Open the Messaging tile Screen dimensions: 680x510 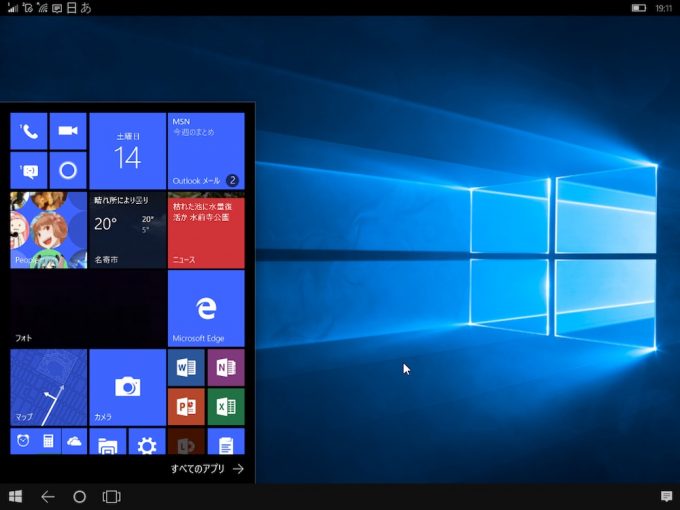point(29,170)
